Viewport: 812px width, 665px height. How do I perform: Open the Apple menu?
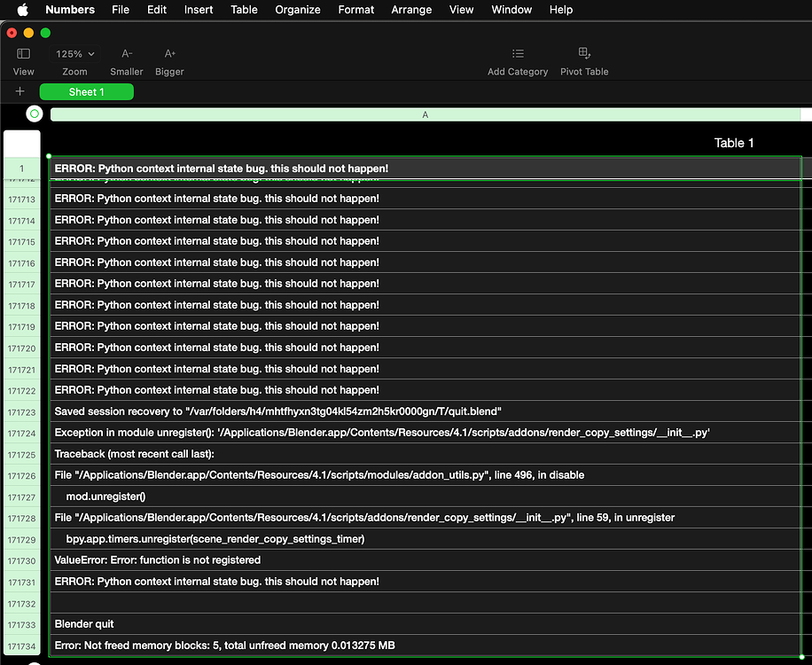(x=23, y=10)
